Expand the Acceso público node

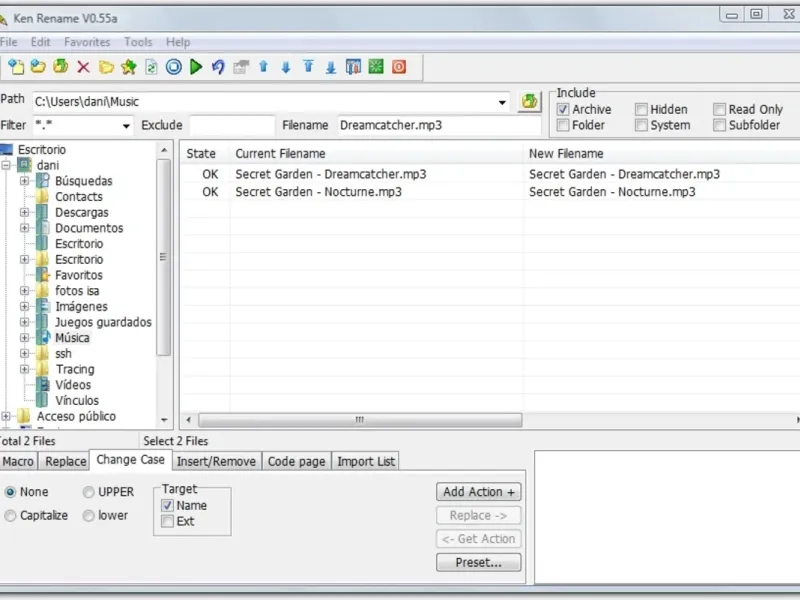pos(6,416)
